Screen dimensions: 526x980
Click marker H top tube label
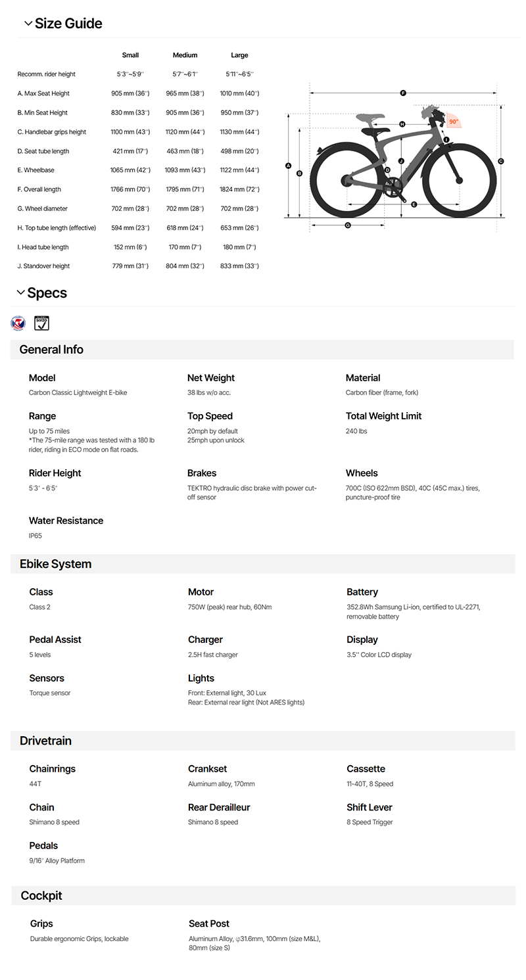[402, 124]
